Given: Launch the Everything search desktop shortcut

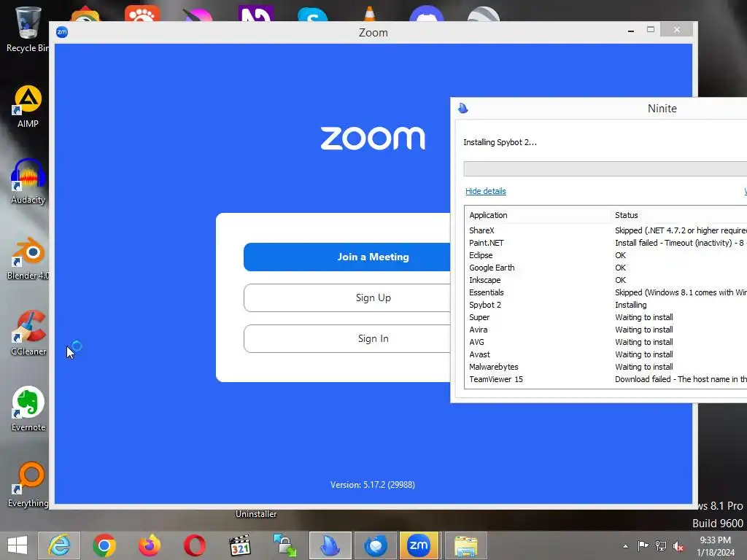Looking at the screenshot, I should pos(28,485).
